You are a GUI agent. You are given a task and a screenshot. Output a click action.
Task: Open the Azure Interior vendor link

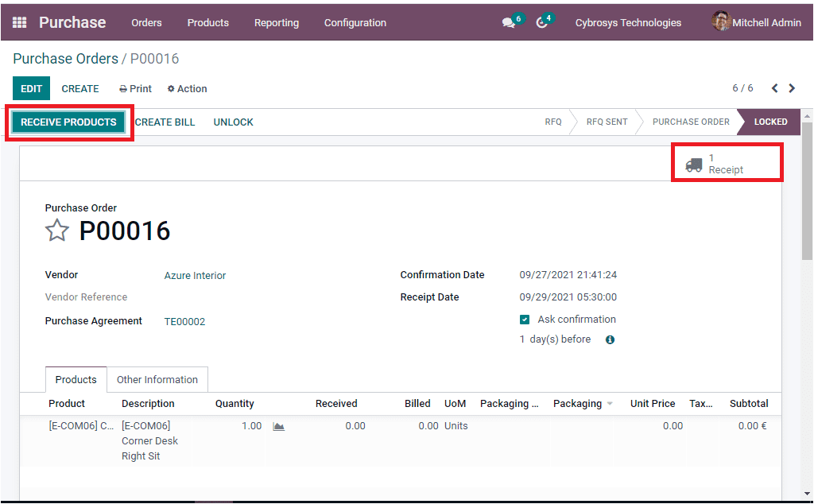click(195, 275)
